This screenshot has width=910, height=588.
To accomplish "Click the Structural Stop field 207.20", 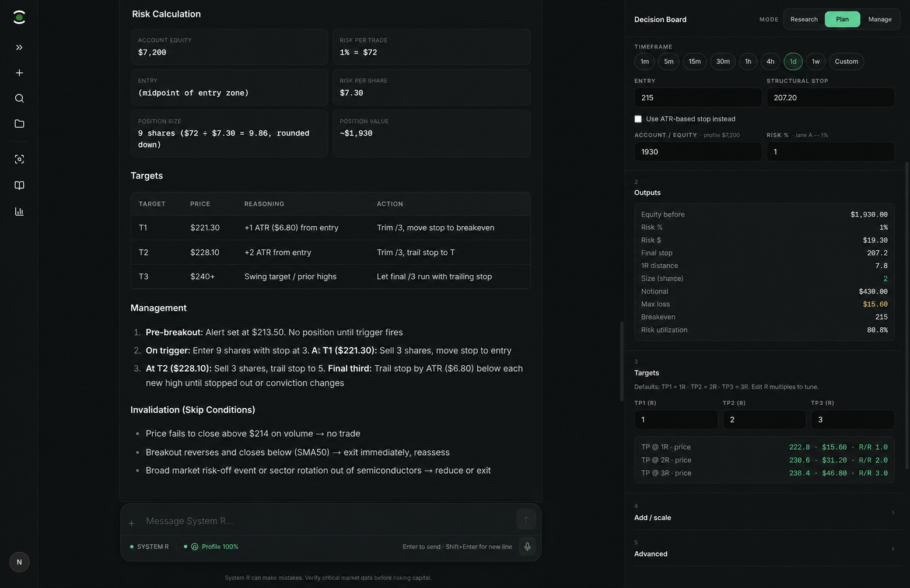I will (x=830, y=97).
